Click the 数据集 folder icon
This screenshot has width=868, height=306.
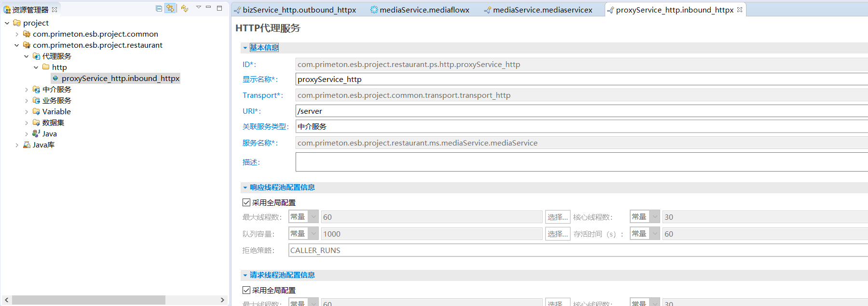(36, 123)
